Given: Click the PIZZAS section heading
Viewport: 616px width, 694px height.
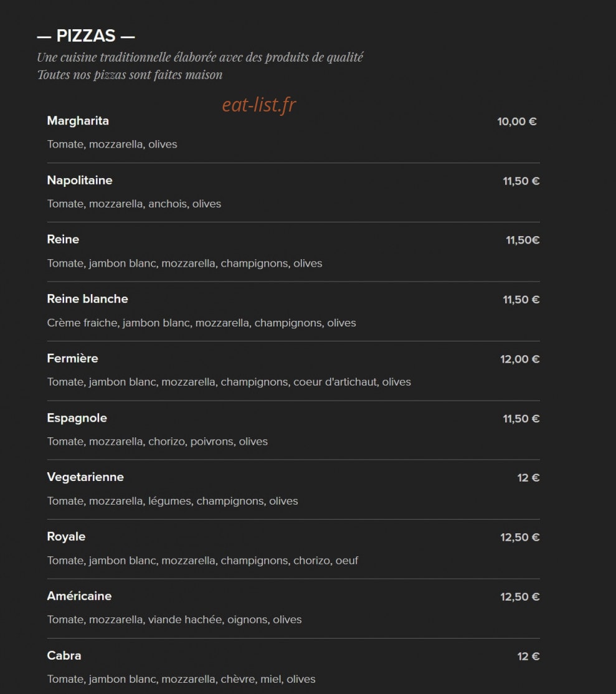Looking at the screenshot, I should 86,36.
